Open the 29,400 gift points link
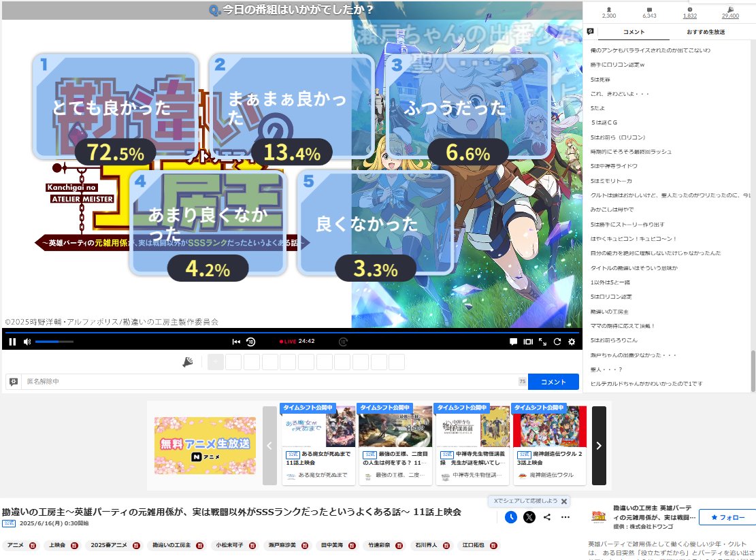Screen dimensions: 756x560 [730, 12]
